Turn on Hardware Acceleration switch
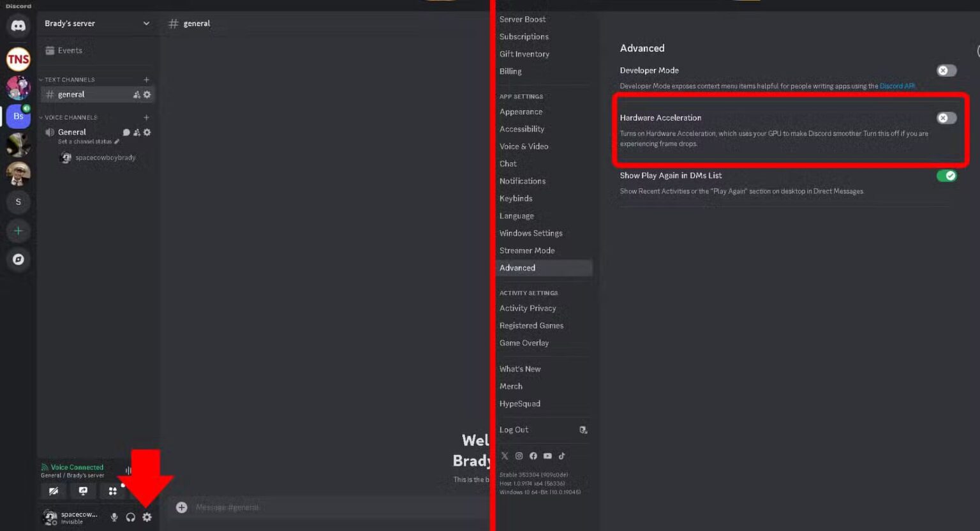 (946, 118)
